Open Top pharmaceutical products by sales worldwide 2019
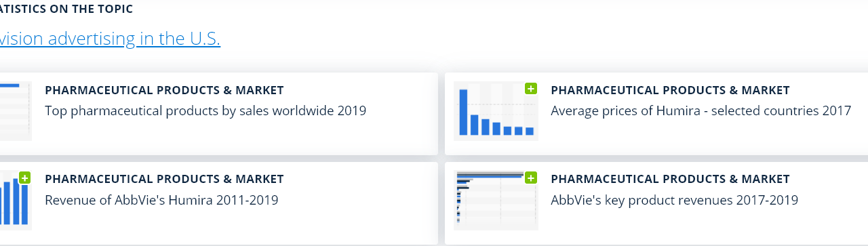The image size is (868, 246). click(x=205, y=110)
